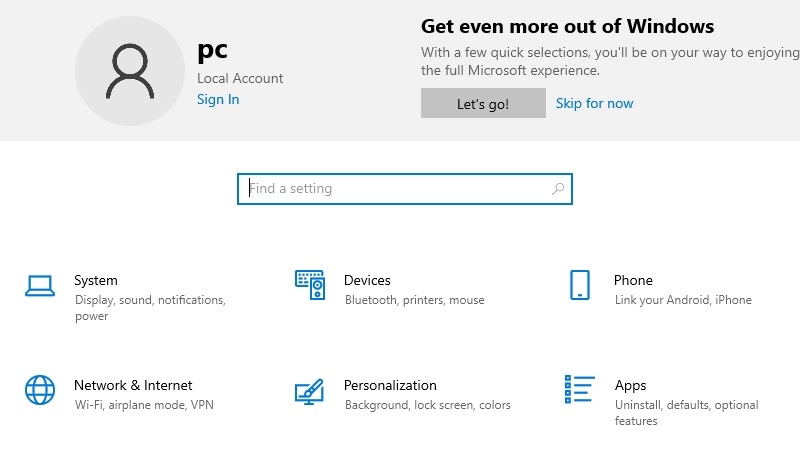The width and height of the screenshot is (800, 450).
Task: Choose the Skip for now link
Action: (594, 103)
